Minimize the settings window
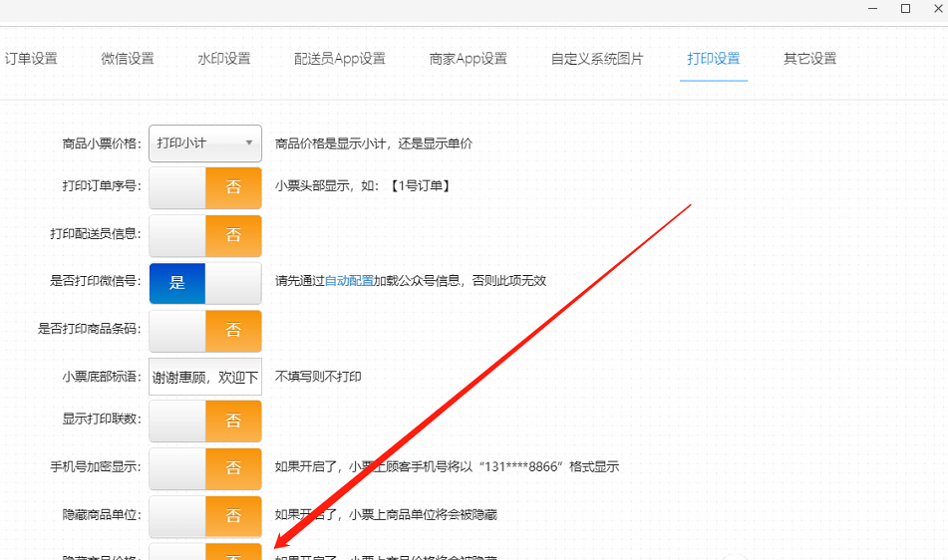This screenshot has width=948, height=560. [x=873, y=9]
